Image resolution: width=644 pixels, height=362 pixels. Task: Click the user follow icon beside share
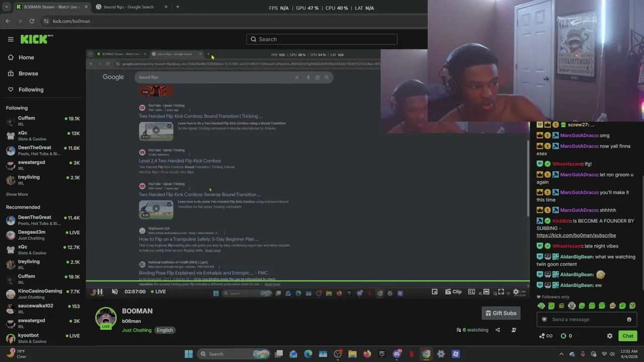point(514,330)
